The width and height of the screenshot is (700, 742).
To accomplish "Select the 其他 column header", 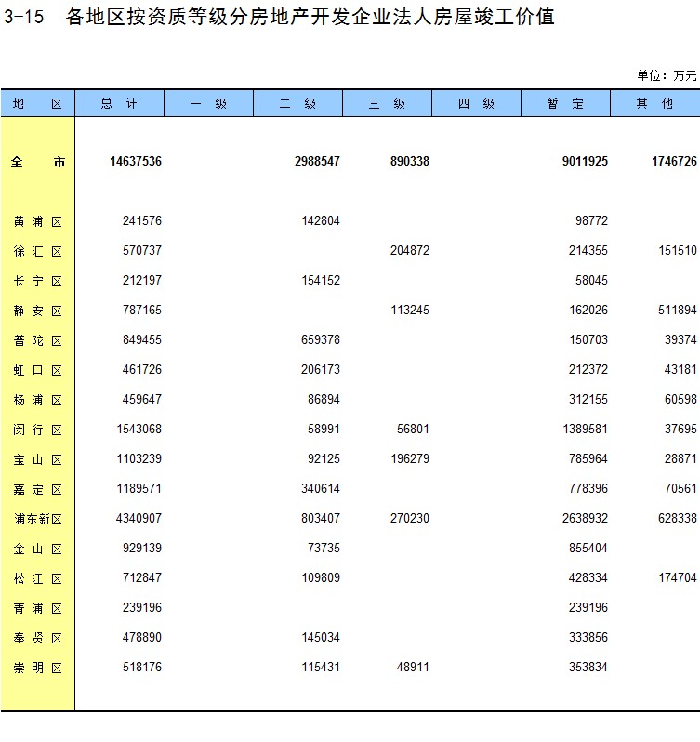I will 654,104.
